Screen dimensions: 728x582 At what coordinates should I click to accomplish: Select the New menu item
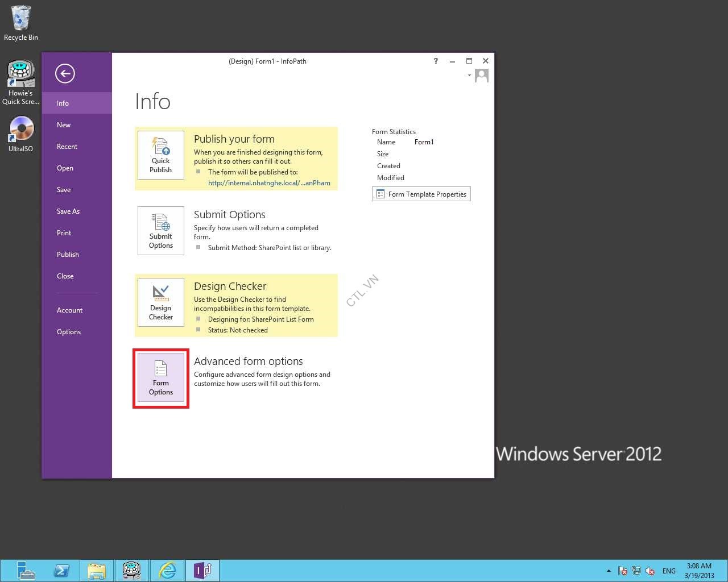64,125
